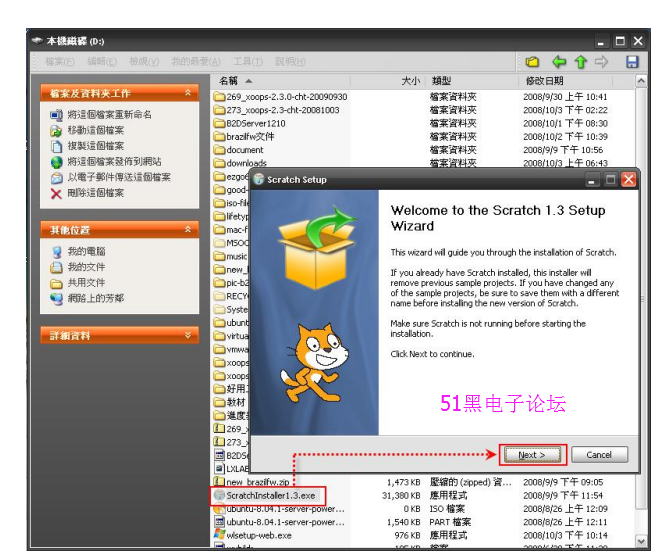
Task: Collapse the File and Folder Tasks panel
Action: 188,93
